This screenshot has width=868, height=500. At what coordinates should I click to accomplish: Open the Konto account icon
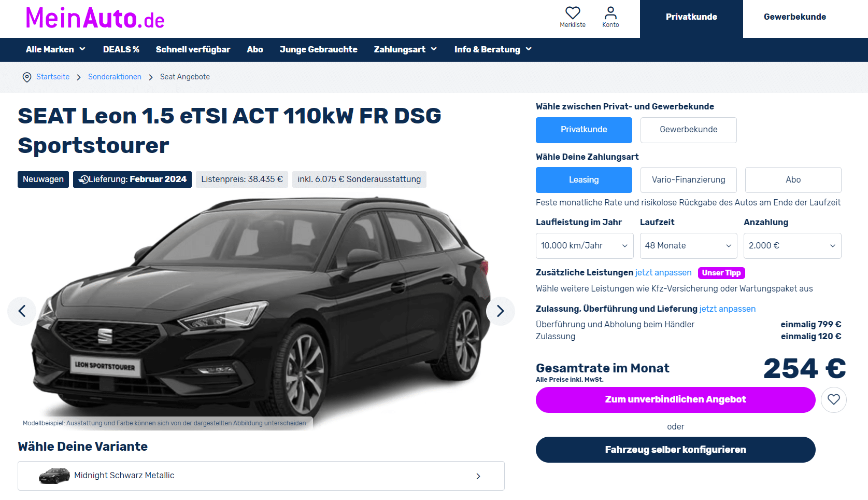(610, 12)
